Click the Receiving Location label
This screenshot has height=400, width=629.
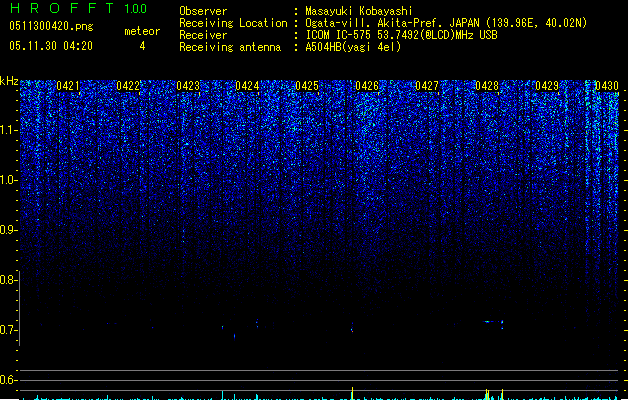(x=233, y=23)
